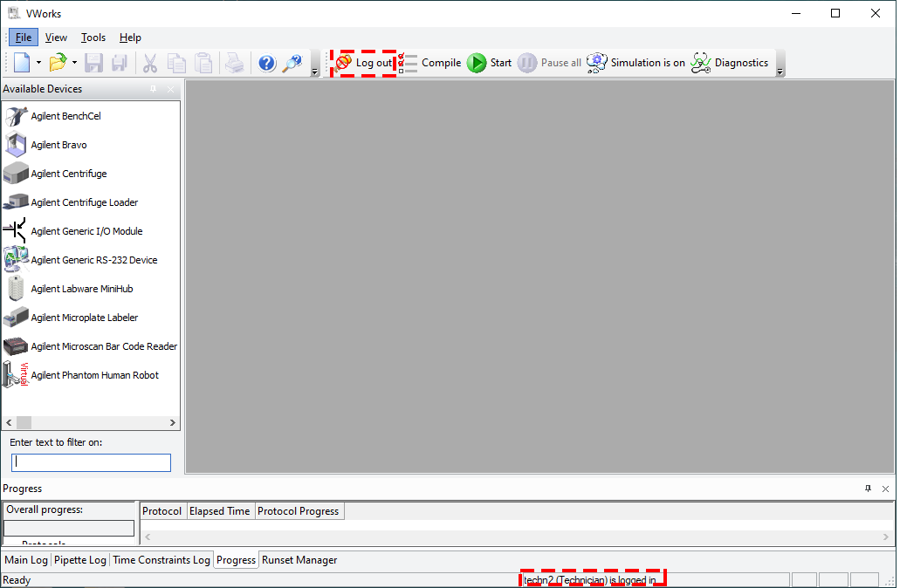Select the Agilent Centrifuge Loader icon
The image size is (900, 588).
pos(16,202)
